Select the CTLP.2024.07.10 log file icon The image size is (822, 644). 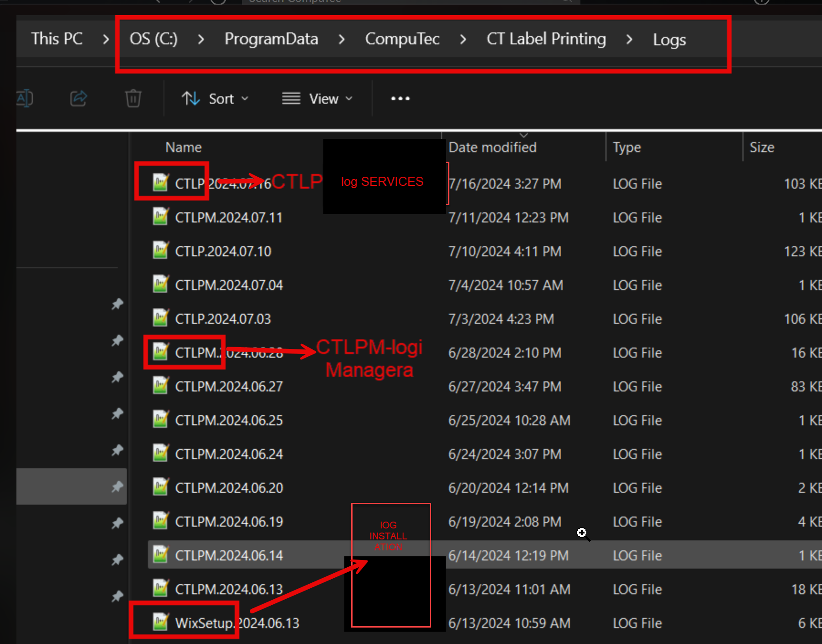coord(160,251)
